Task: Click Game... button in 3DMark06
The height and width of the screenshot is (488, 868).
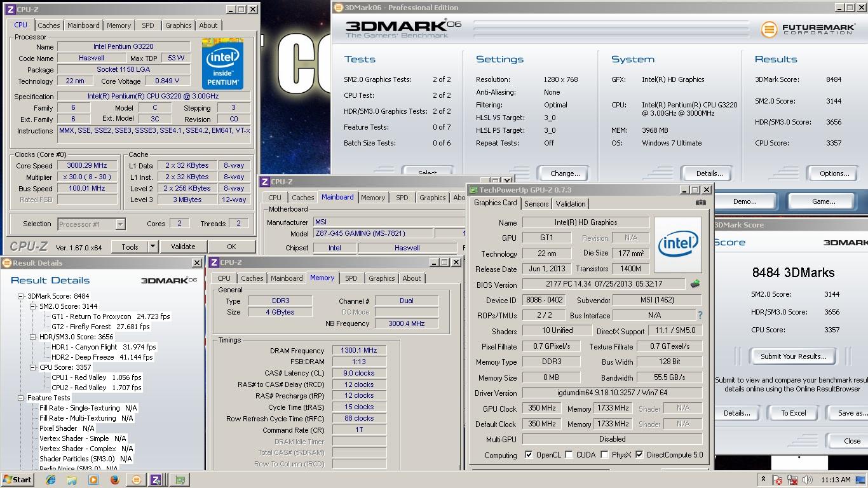Action: tap(824, 201)
